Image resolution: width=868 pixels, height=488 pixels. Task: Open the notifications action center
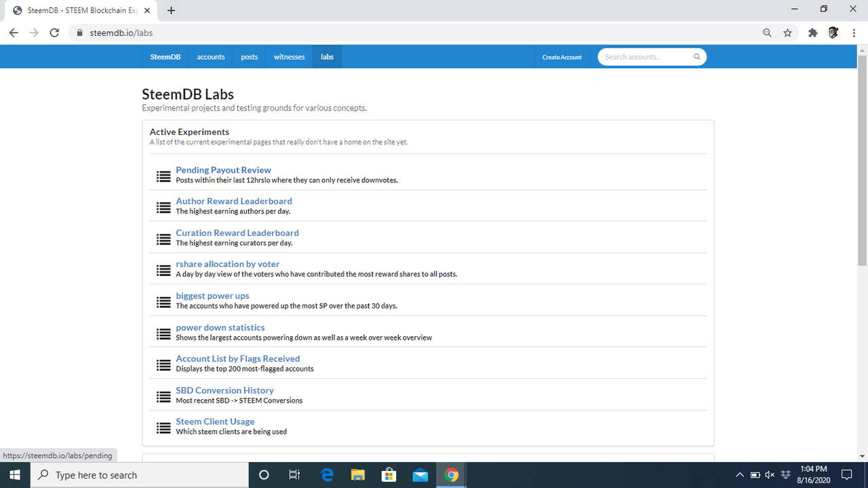pos(846,475)
